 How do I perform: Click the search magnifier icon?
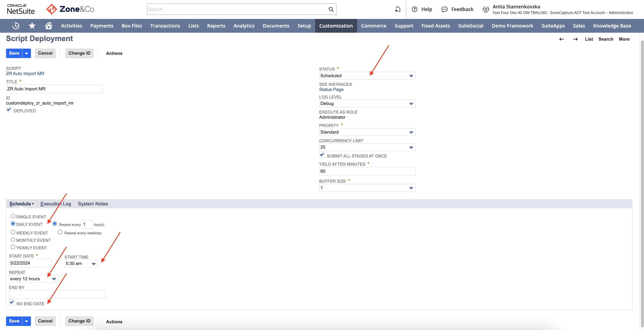[331, 9]
